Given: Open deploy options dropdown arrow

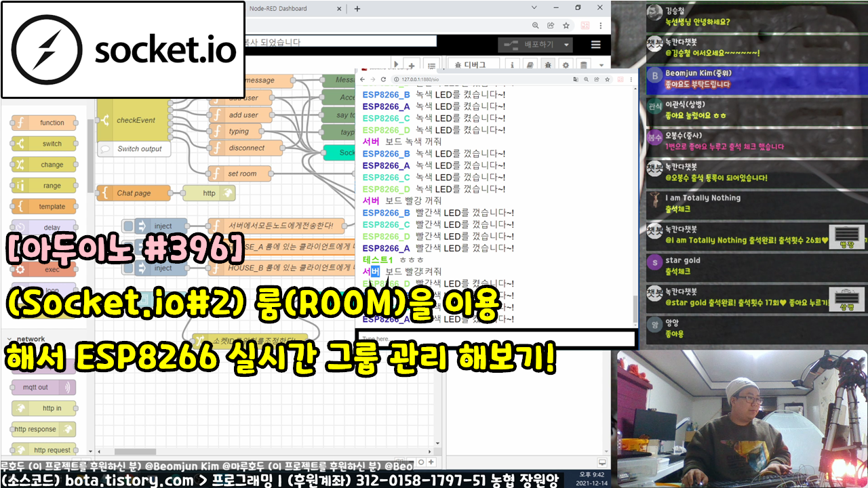Looking at the screenshot, I should [x=566, y=45].
